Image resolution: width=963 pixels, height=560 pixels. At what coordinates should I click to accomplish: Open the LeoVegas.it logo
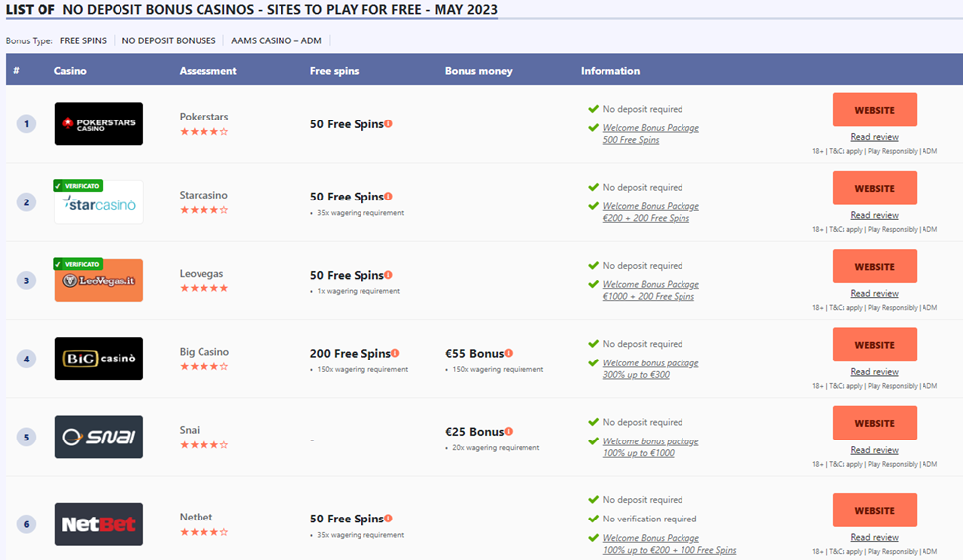[x=99, y=280]
